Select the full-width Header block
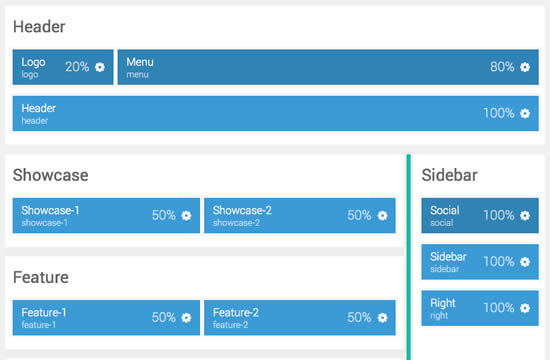550x360 pixels. click(276, 113)
